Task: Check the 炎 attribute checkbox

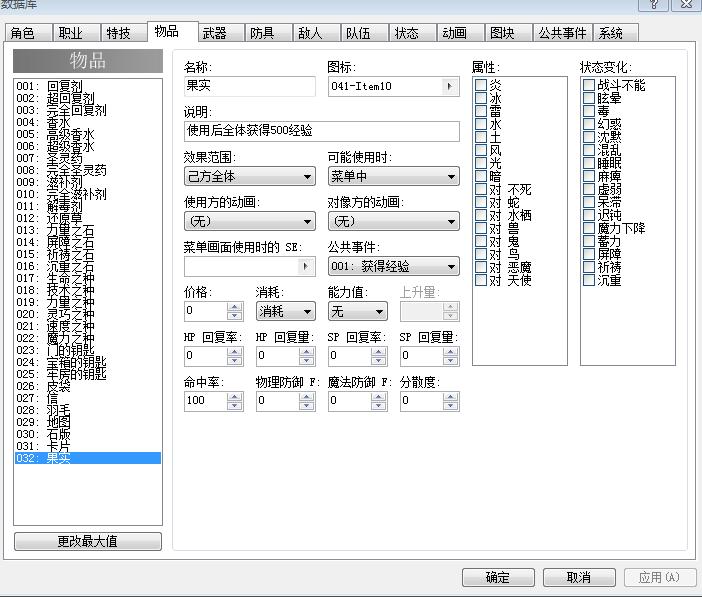Action: (481, 85)
